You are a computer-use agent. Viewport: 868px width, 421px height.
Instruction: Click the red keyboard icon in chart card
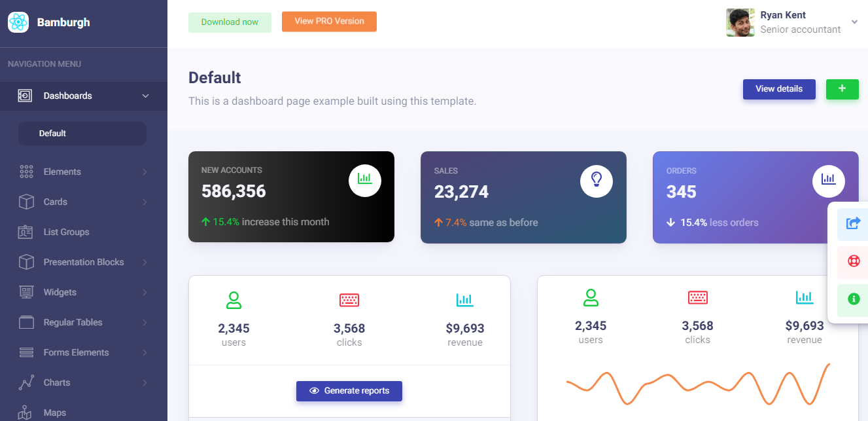[x=698, y=298]
